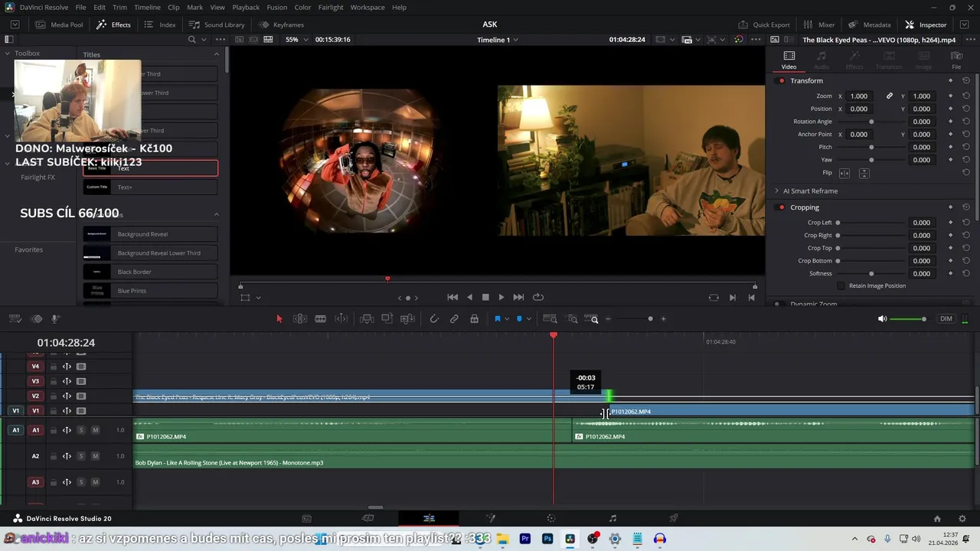Play the timeline in the viewer

[501, 298]
